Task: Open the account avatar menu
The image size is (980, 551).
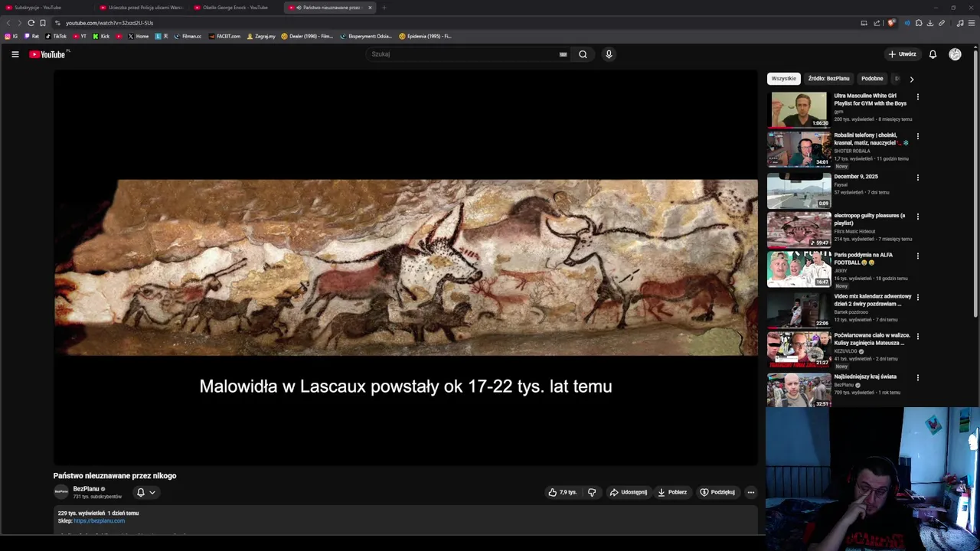Action: point(955,54)
